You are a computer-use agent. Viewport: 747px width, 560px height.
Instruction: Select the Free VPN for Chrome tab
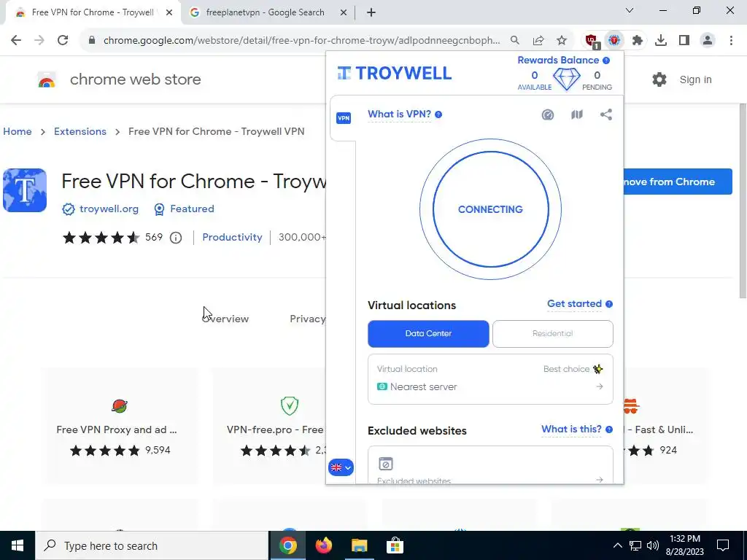pos(93,12)
